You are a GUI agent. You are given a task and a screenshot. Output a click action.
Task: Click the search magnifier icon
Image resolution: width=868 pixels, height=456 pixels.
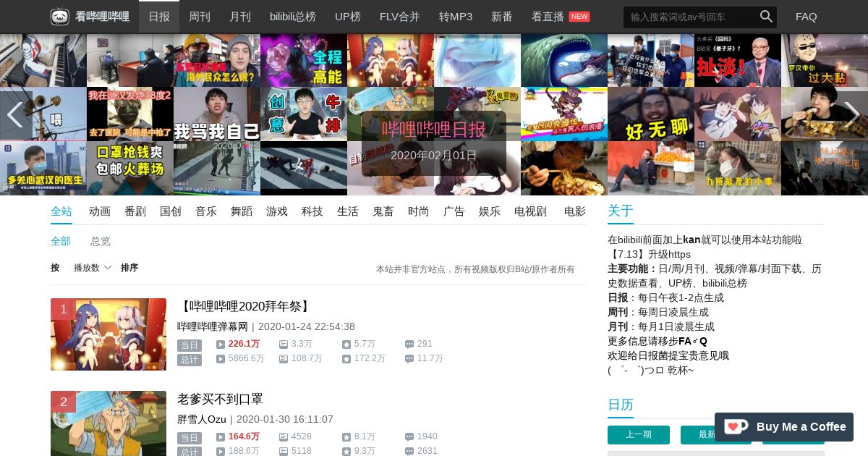(766, 17)
